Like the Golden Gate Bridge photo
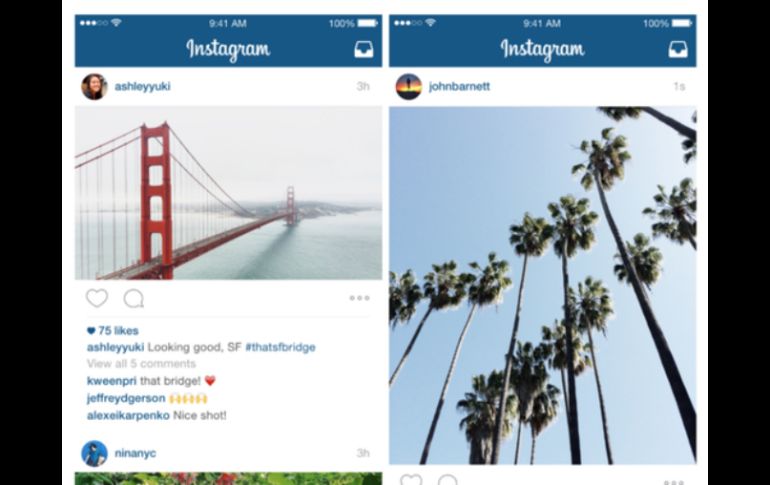 [x=97, y=298]
